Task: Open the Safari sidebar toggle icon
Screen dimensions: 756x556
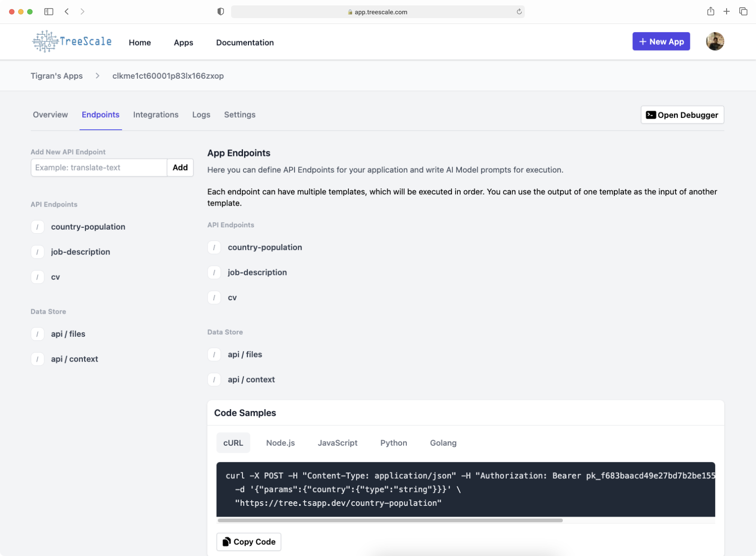Action: pyautogui.click(x=49, y=12)
